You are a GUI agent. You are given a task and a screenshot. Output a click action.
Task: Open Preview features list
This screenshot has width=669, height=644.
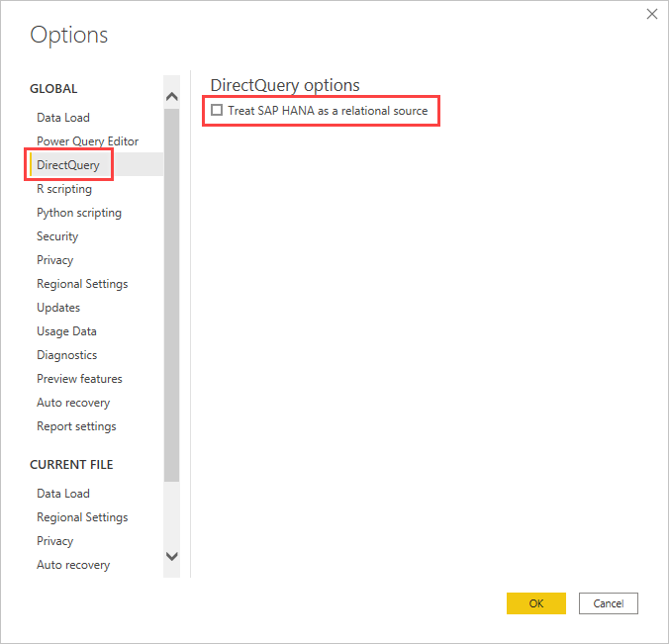tap(79, 379)
